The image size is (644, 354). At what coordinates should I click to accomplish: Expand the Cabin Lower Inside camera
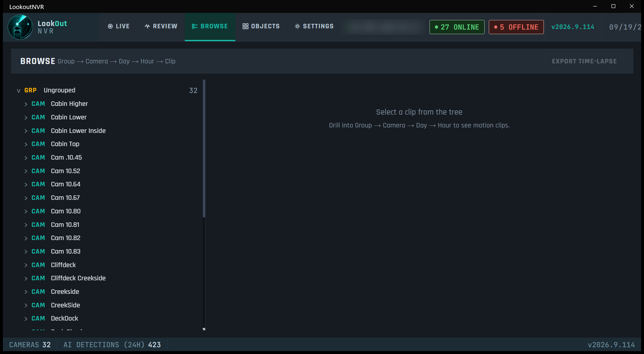[26, 131]
